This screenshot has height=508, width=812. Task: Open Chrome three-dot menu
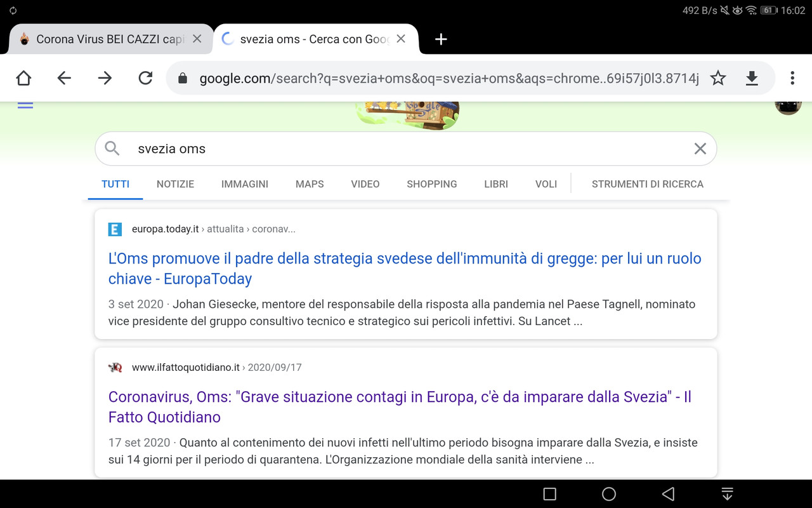(x=792, y=78)
